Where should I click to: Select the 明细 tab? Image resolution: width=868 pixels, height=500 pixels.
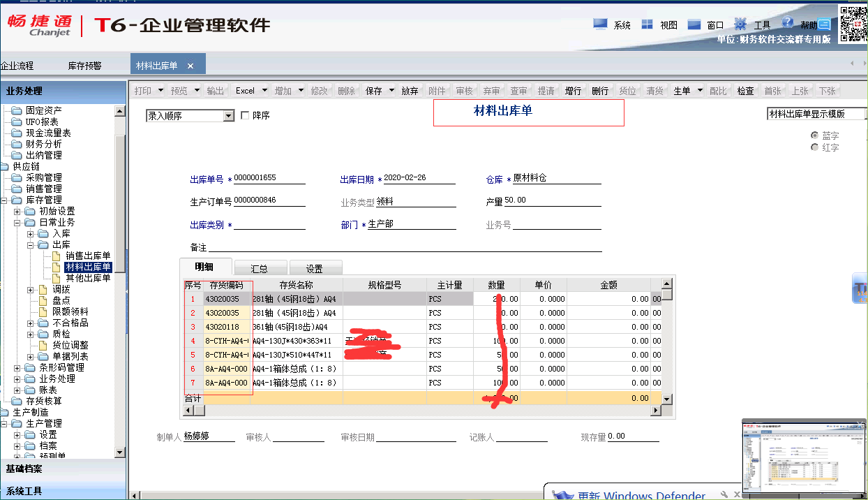tap(205, 267)
